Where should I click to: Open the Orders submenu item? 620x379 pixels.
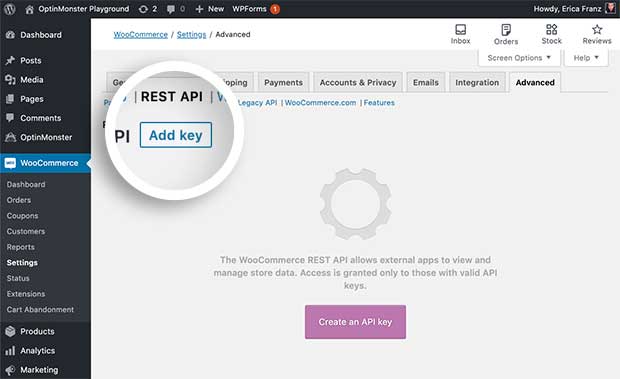(x=19, y=200)
